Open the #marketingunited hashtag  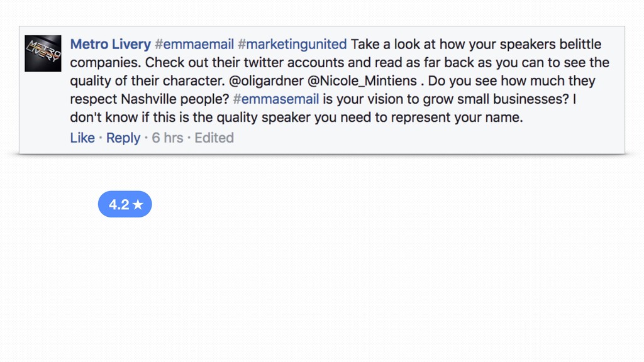[x=292, y=45]
